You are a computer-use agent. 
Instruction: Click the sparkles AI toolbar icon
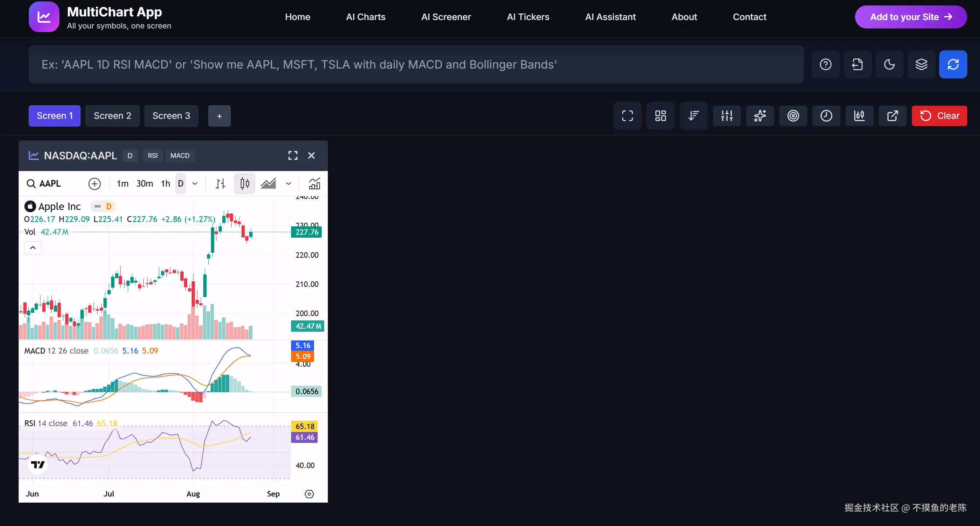point(760,116)
